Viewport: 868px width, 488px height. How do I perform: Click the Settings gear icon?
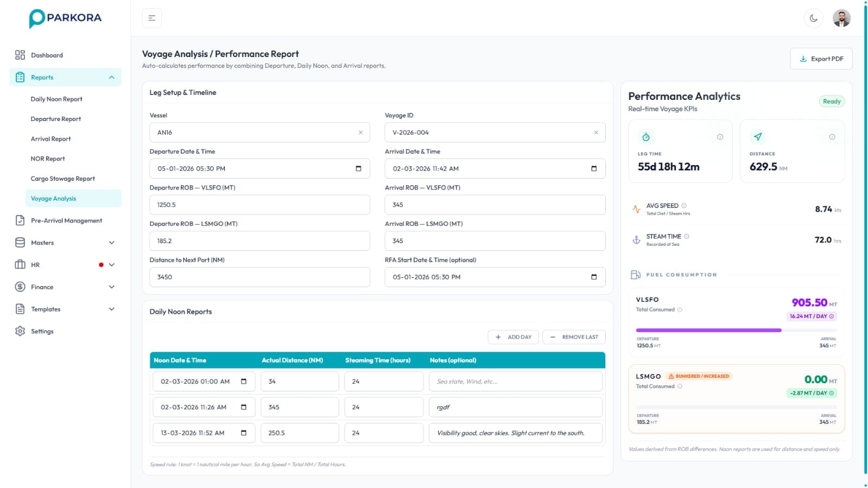20,331
